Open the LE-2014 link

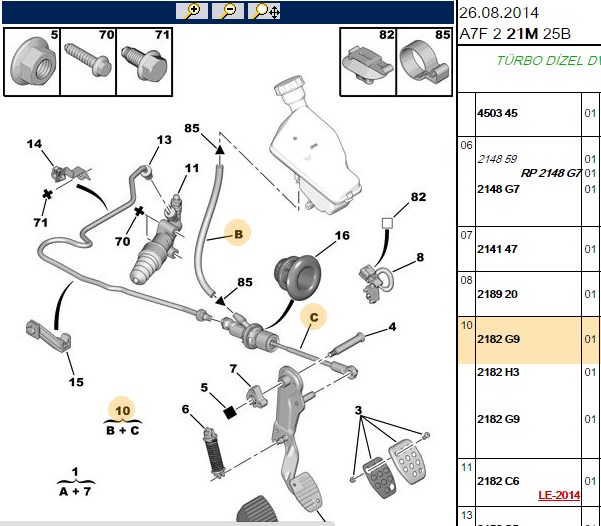pos(559,495)
